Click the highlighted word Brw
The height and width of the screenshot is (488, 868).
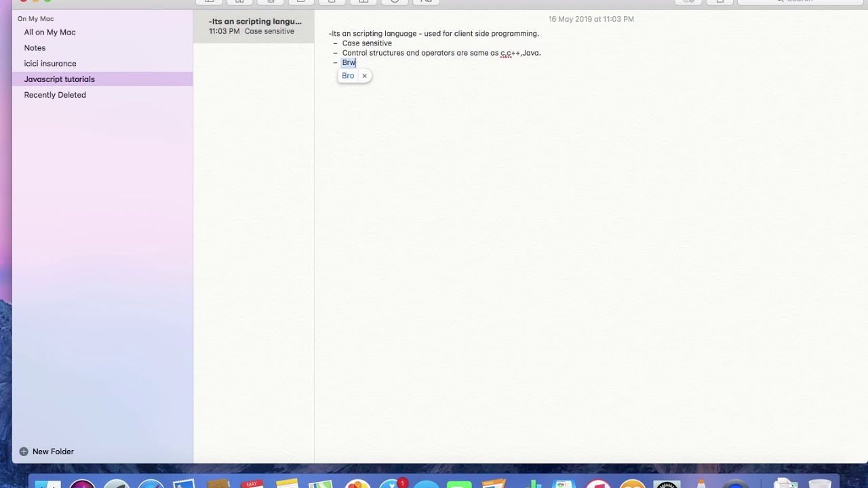point(349,62)
